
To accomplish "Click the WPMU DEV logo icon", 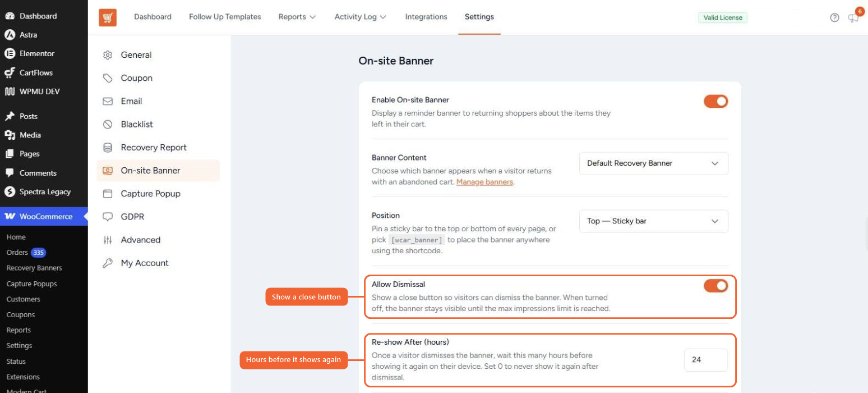I will coord(10,92).
